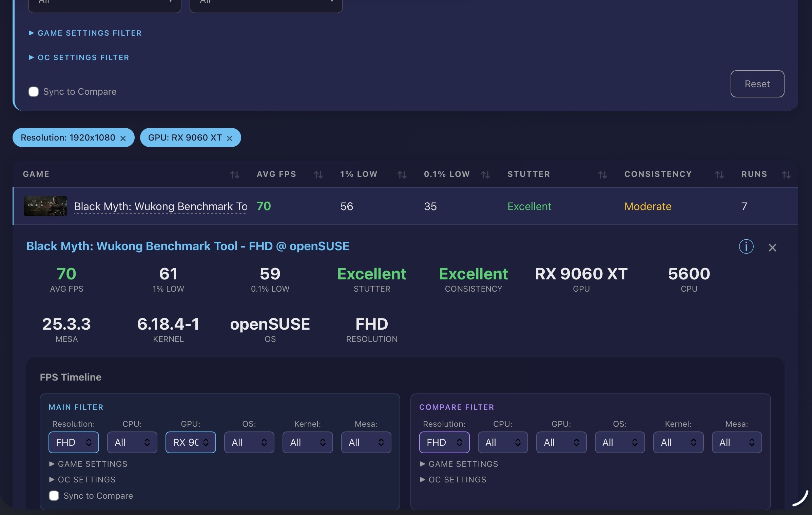Open Compare Filter Resolution dropdown

(444, 442)
